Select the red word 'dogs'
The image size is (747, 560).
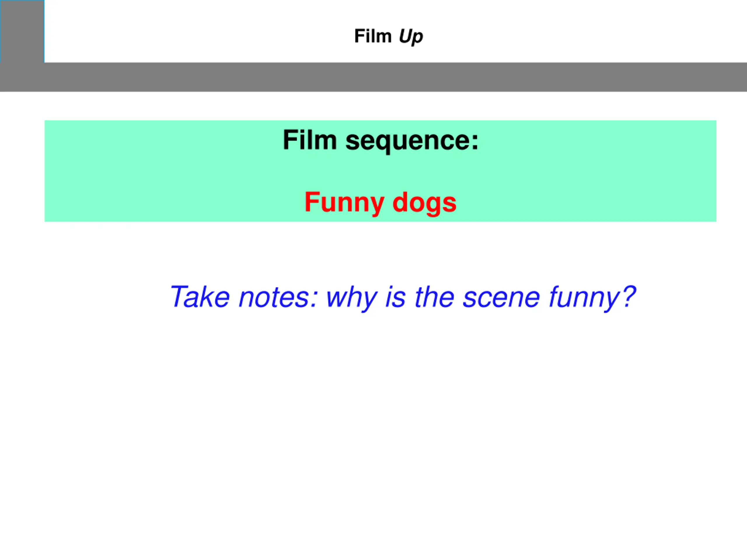(x=425, y=202)
